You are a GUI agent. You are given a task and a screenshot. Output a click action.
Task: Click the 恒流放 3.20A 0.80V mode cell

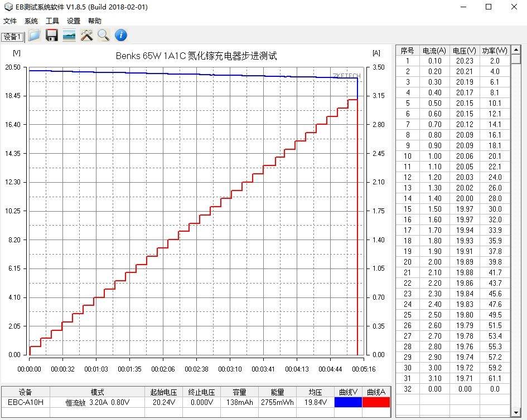click(x=98, y=402)
